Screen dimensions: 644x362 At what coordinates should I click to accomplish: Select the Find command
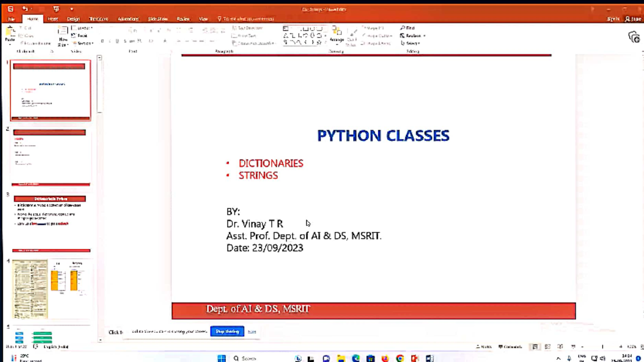click(409, 28)
